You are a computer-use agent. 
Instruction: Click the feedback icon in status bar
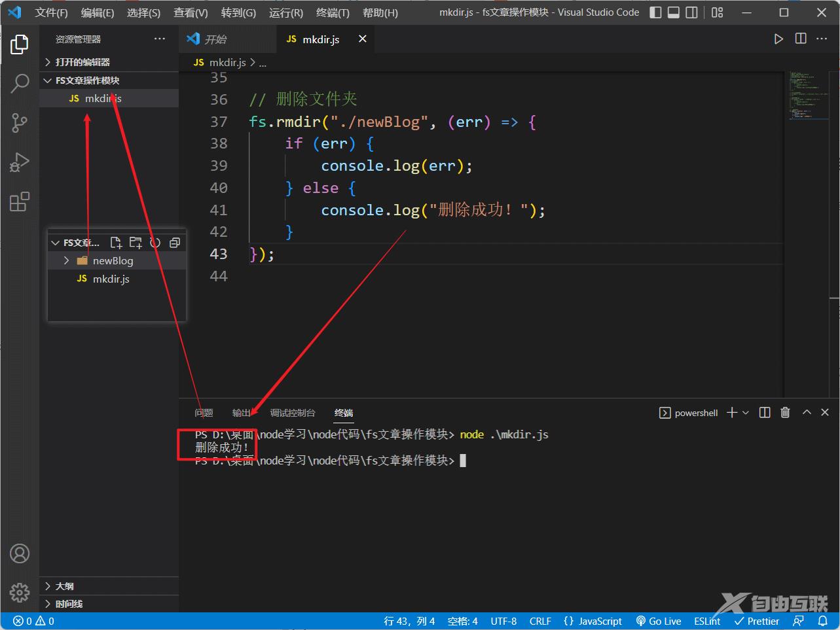click(798, 621)
